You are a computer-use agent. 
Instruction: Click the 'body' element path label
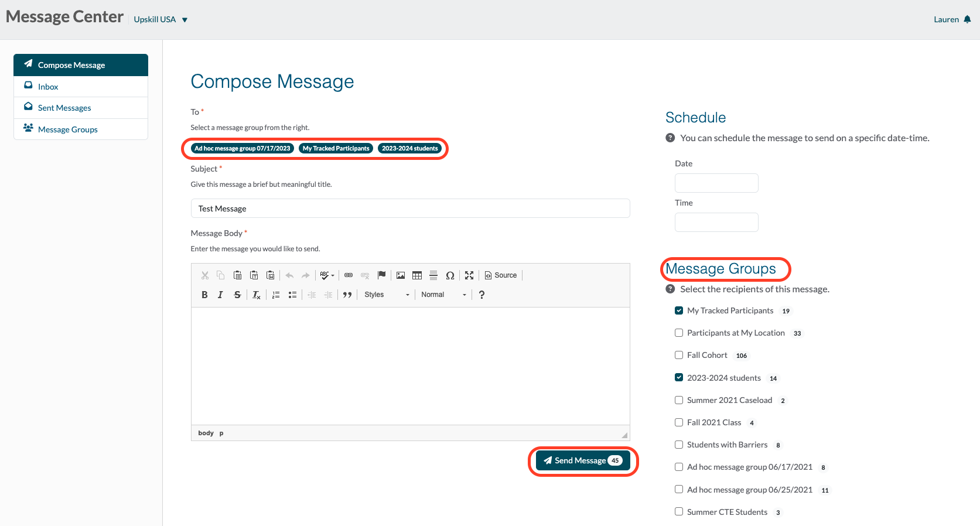(206, 433)
